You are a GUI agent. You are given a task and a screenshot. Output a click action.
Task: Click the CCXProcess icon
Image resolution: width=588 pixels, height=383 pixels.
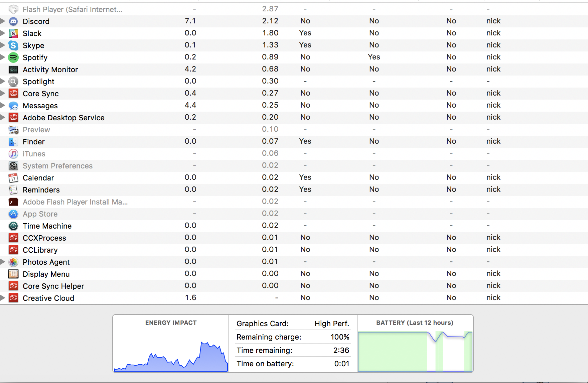[x=13, y=238]
